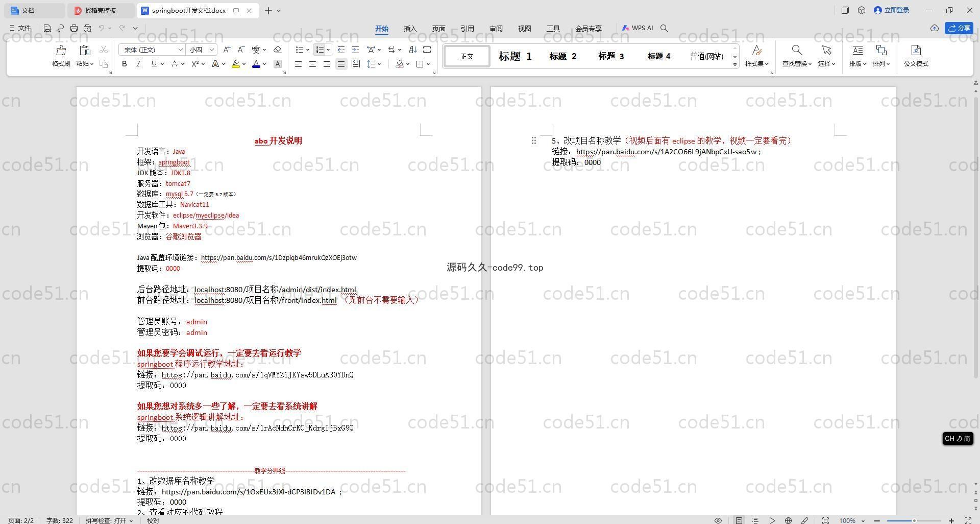Switch to web layout globe icon

788,520
